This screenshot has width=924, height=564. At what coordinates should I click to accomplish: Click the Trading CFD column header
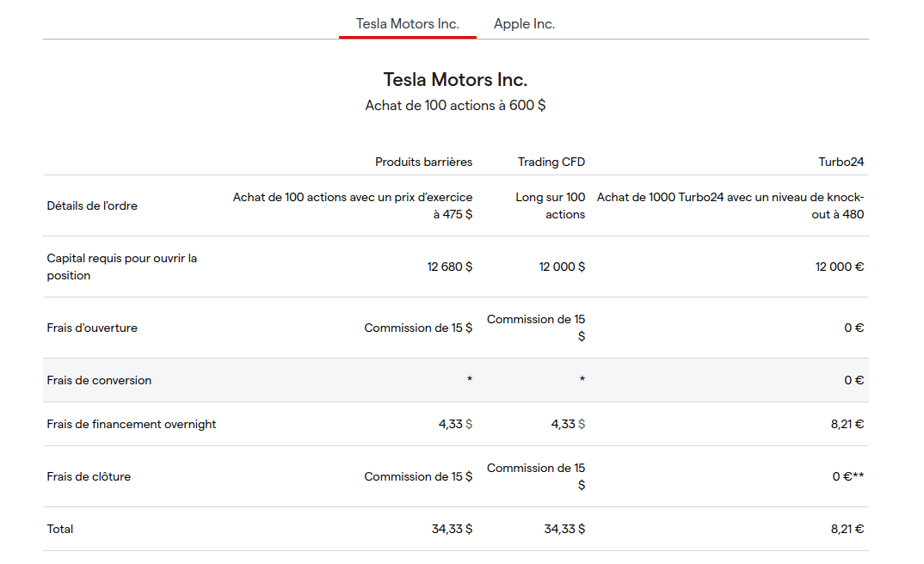pos(551,162)
